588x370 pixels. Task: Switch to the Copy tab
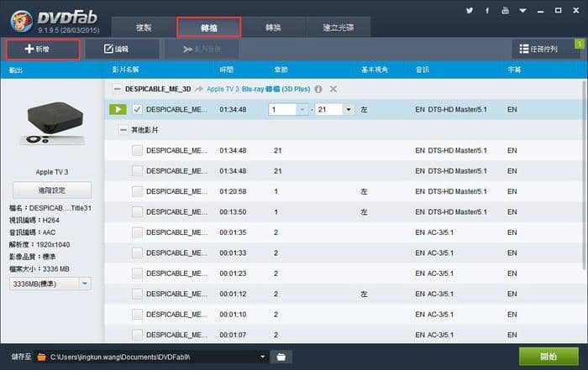coord(144,28)
